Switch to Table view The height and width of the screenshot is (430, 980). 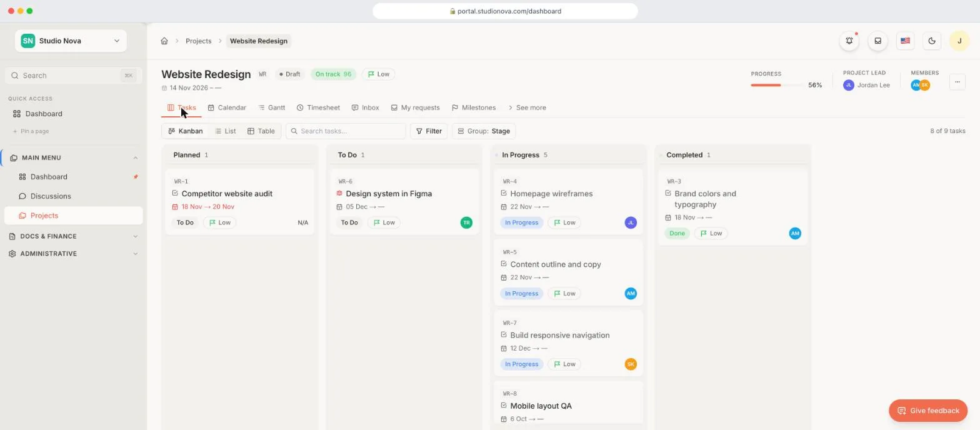pyautogui.click(x=261, y=131)
